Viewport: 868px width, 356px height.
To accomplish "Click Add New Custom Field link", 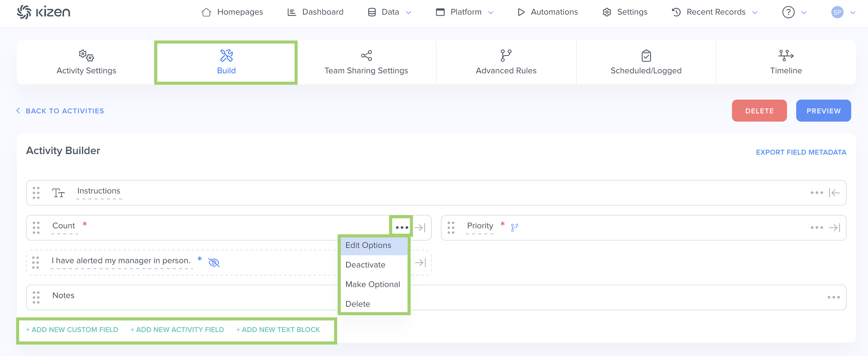I will click(x=72, y=329).
